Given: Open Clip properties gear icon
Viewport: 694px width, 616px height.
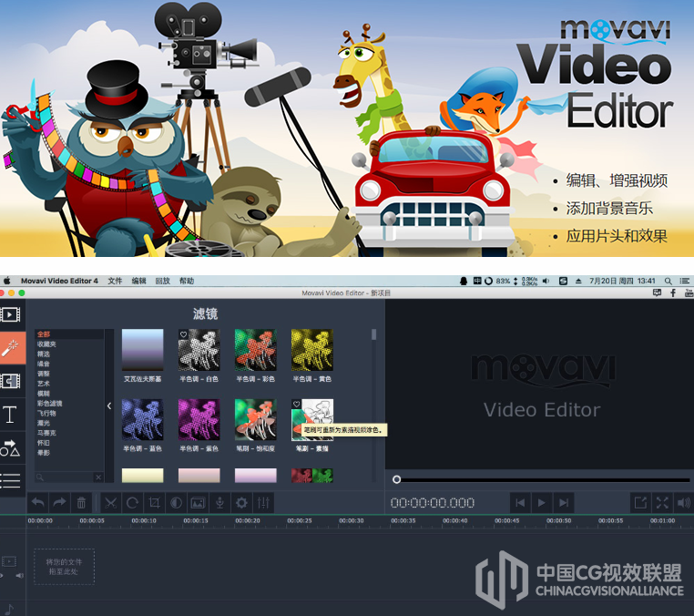Looking at the screenshot, I should pyautogui.click(x=241, y=503).
